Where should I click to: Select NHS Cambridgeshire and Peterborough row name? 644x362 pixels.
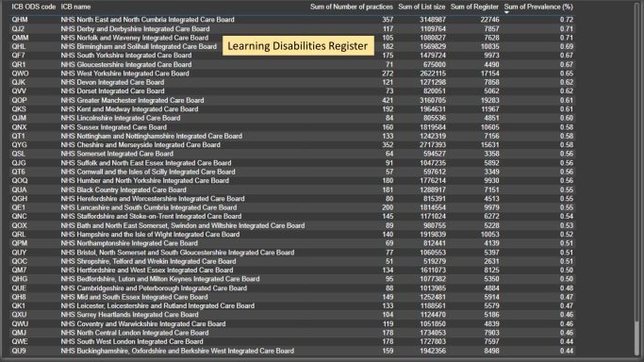click(x=154, y=288)
